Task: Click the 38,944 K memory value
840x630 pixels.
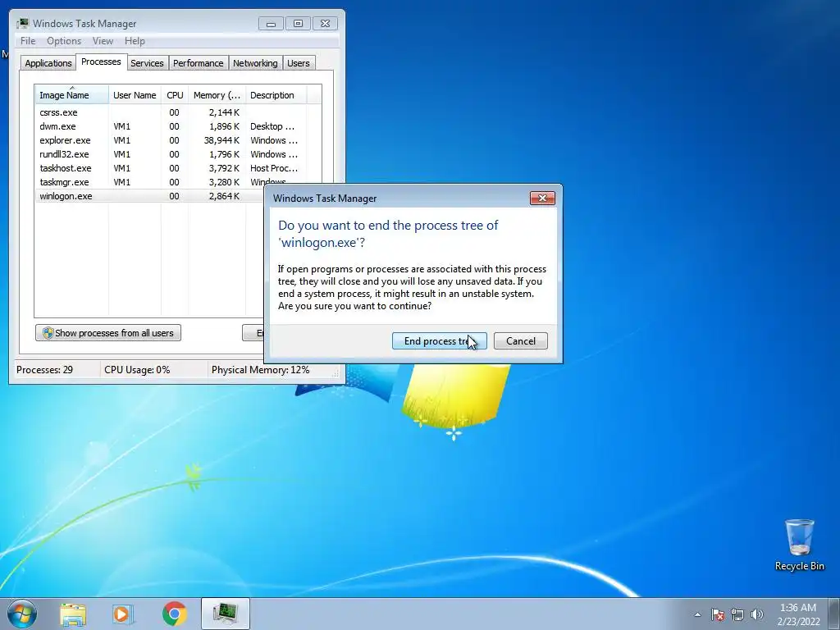Action: coord(221,140)
